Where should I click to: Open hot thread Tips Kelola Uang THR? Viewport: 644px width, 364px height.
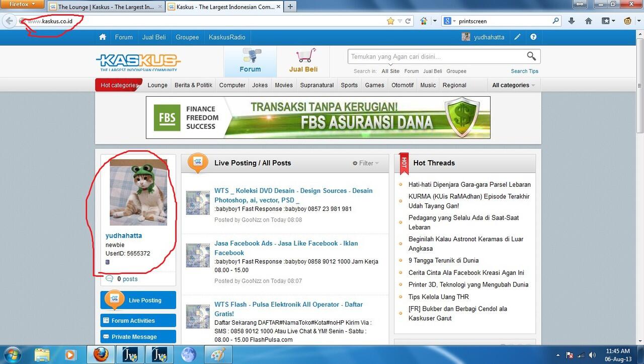pos(439,297)
